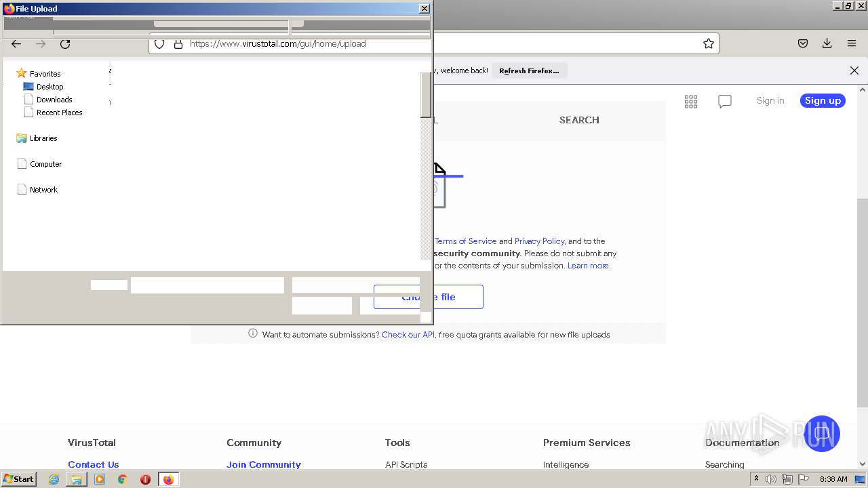Open Intelligence footer link
Screen dimensions: 868x488
pyautogui.click(x=566, y=464)
